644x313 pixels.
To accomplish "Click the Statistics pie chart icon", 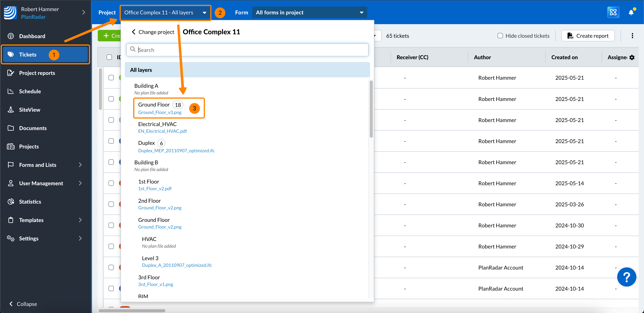I will click(11, 202).
